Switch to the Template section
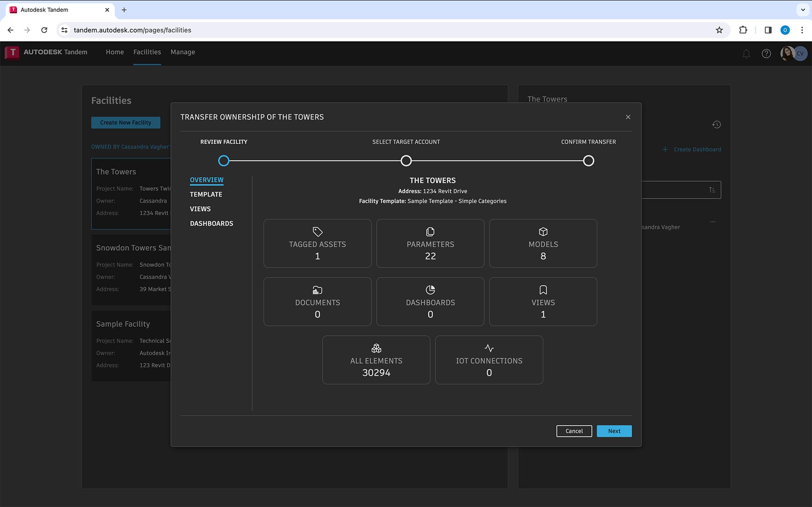The image size is (812, 507). (206, 194)
